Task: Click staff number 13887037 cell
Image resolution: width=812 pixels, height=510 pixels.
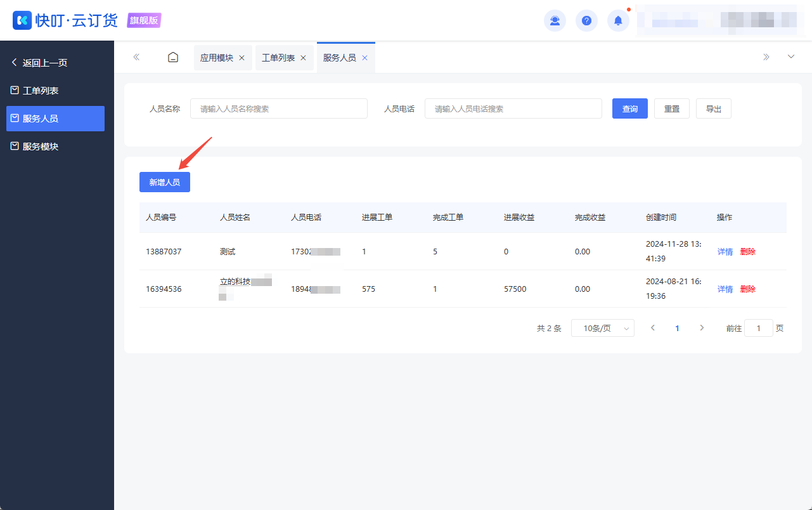Action: pyautogui.click(x=164, y=252)
